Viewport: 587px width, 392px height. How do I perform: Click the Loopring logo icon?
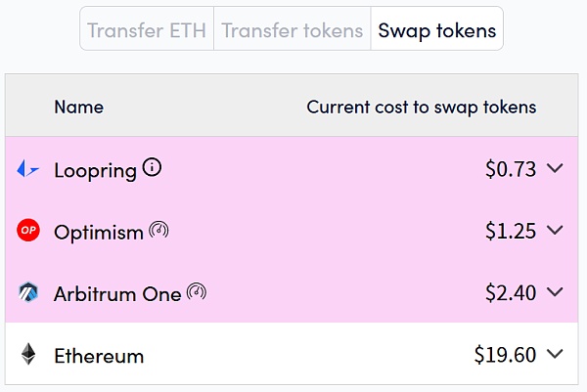coord(28,169)
